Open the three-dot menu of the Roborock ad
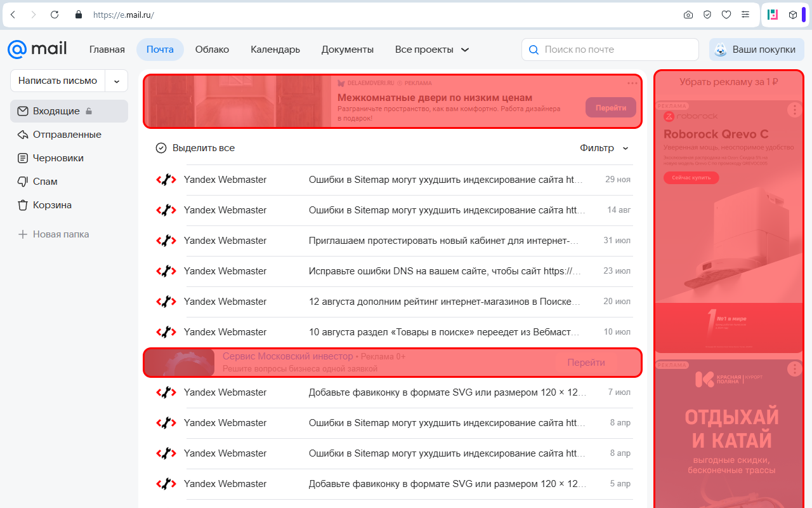This screenshot has height=508, width=812. pos(795,110)
